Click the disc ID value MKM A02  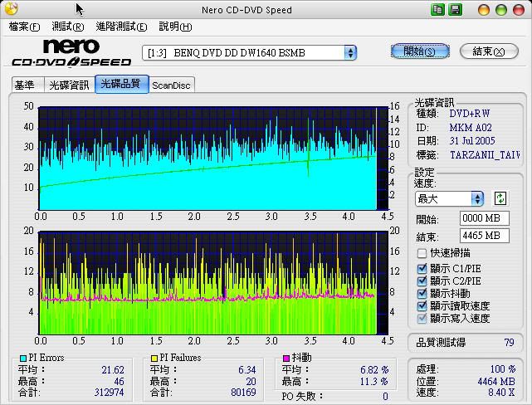point(471,128)
